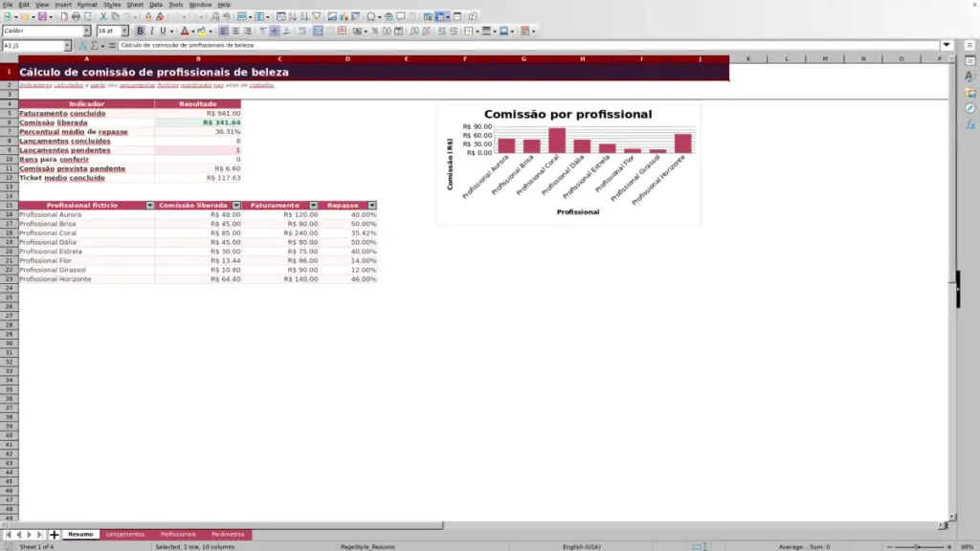The height and width of the screenshot is (551, 980).
Task: Open the Function Wizard fx icon
Action: tap(82, 46)
